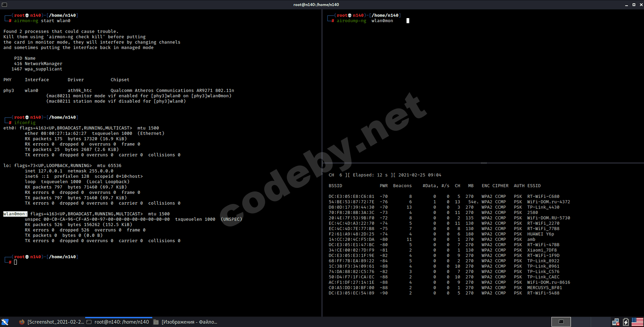Screen dimensions: 644x327
Task: Click the 'airodump-ng' command word
Action: (351, 21)
